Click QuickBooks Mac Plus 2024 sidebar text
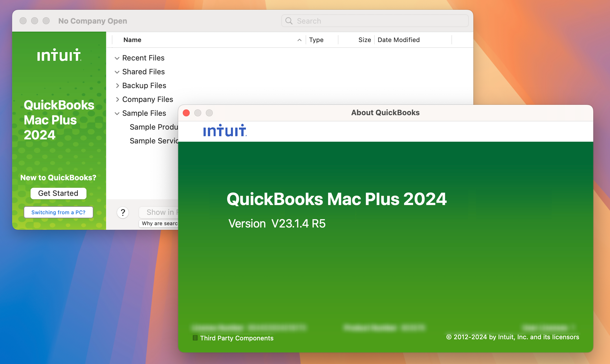This screenshot has width=610, height=364. point(59,120)
